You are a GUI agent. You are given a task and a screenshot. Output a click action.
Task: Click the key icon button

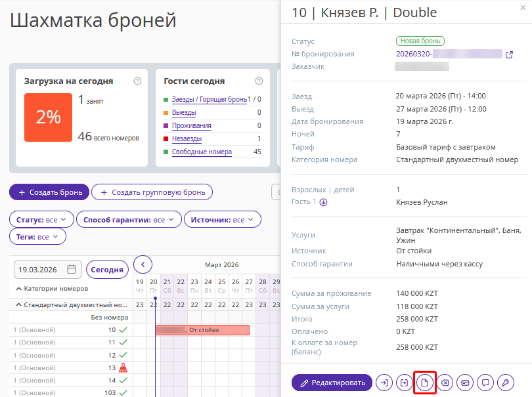(x=506, y=383)
